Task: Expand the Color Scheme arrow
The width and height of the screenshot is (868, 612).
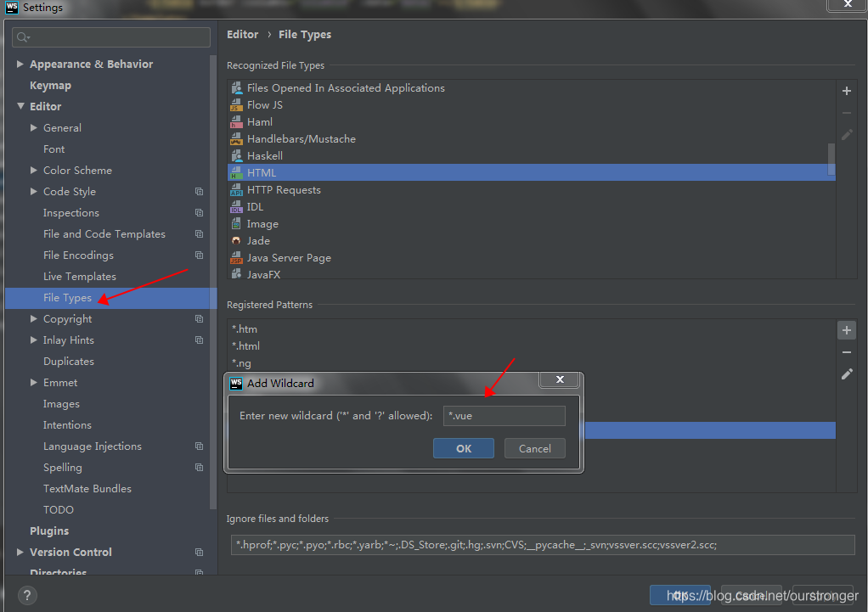Action: pyautogui.click(x=34, y=171)
